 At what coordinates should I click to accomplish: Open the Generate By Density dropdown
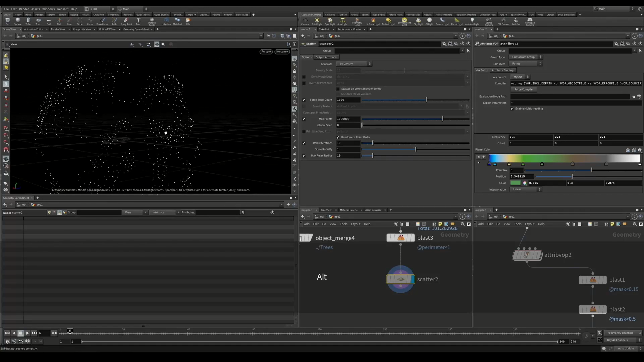coord(354,64)
